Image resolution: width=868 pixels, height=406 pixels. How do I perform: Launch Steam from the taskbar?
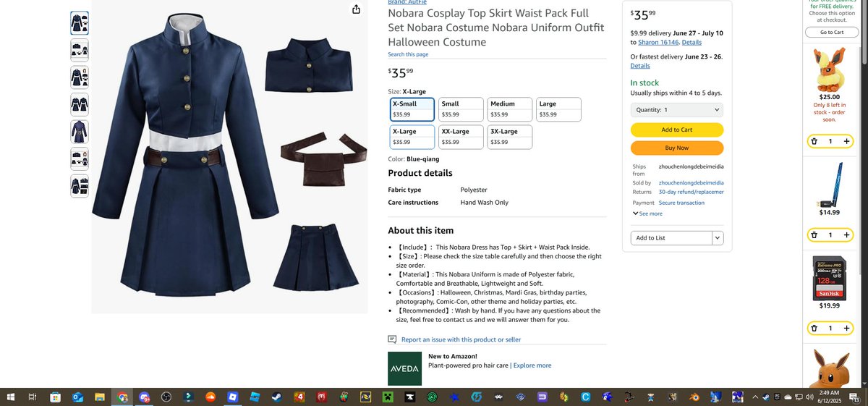[x=277, y=397]
